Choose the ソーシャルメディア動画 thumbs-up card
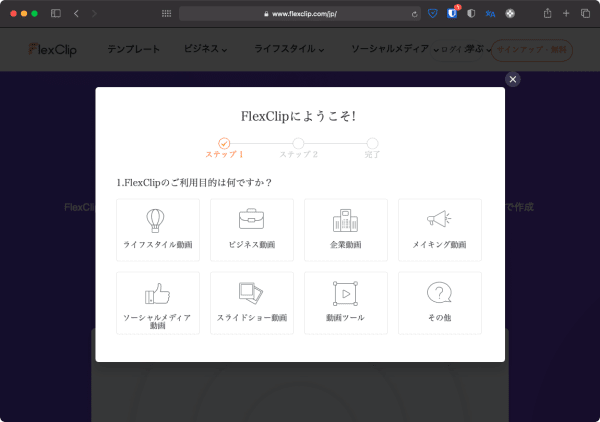Screen dimensions: 600x422 (x=158, y=303)
